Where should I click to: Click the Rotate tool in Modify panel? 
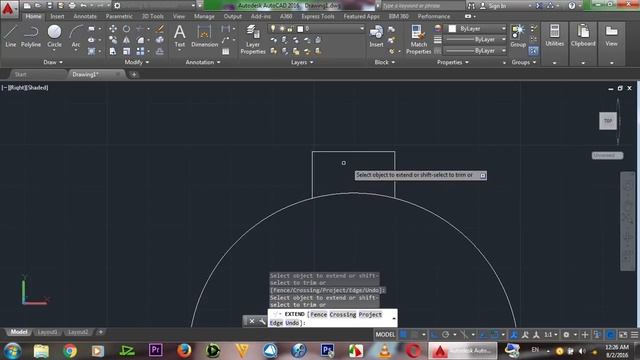pyautogui.click(x=127, y=29)
